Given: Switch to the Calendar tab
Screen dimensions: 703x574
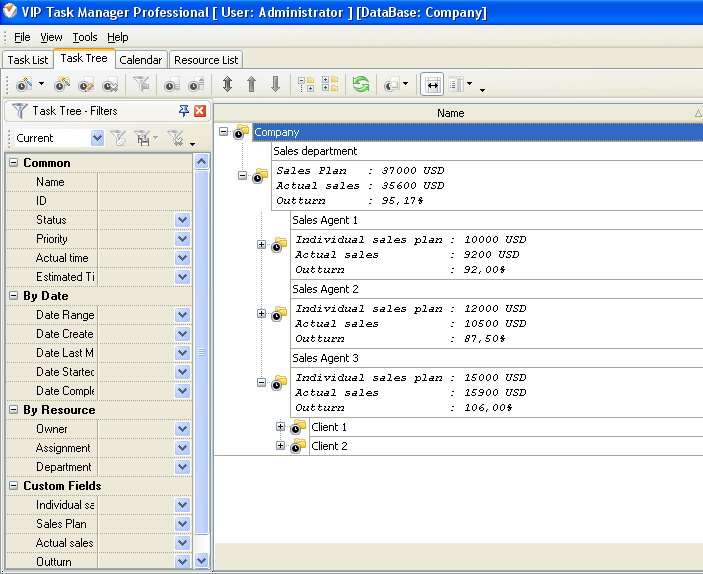Looking at the screenshot, I should tap(141, 60).
